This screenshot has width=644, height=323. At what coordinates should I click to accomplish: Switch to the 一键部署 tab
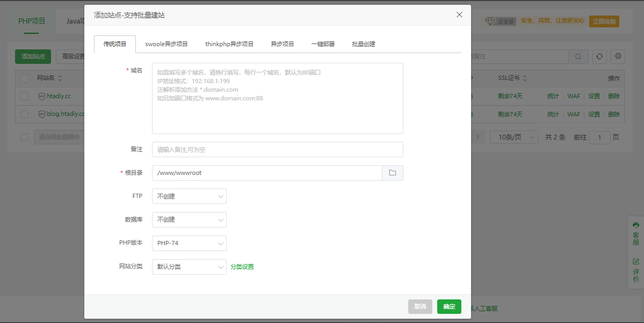point(323,43)
